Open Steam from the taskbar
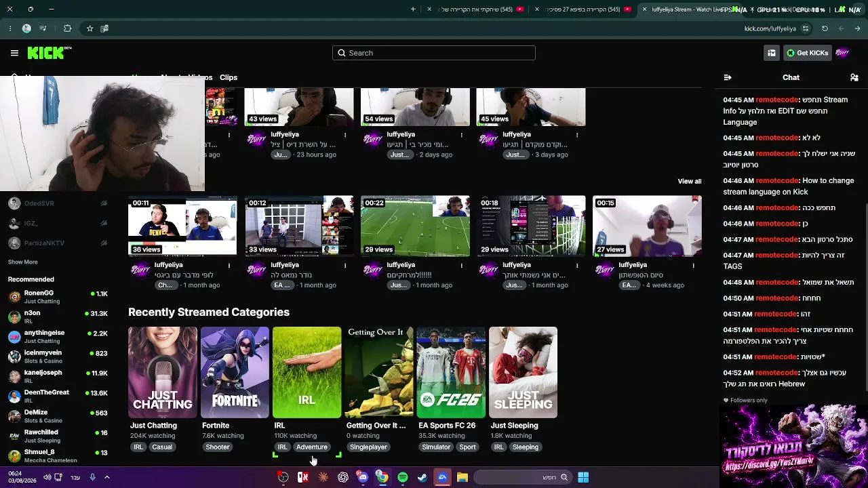The height and width of the screenshot is (488, 868). coord(422,477)
